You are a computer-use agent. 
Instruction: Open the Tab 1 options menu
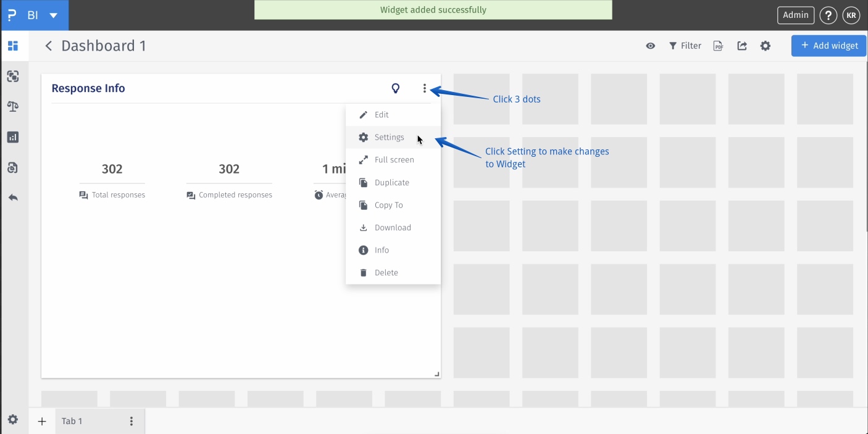[x=131, y=421]
